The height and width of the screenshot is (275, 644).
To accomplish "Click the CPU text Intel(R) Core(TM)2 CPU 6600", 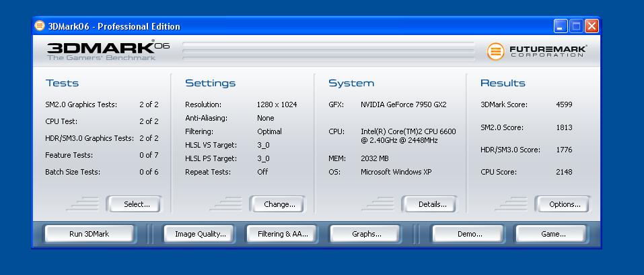I will point(408,131).
